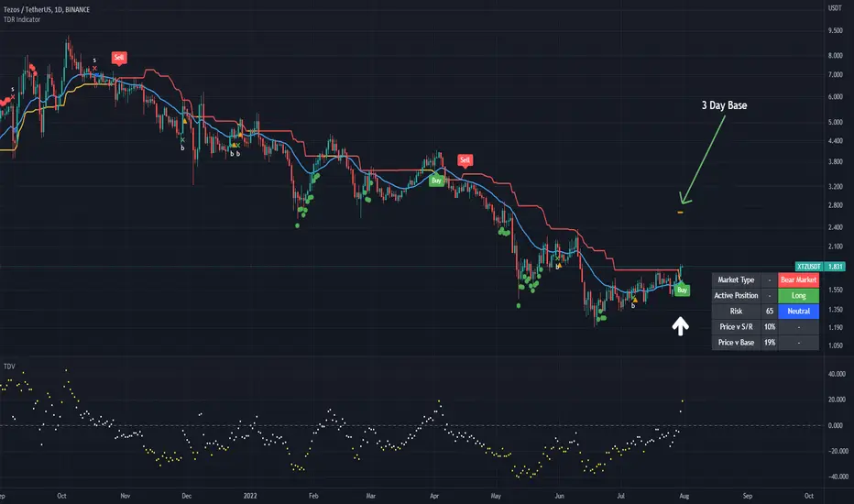
Task: Select the '3 Day Base' text annotation
Action: (724, 105)
